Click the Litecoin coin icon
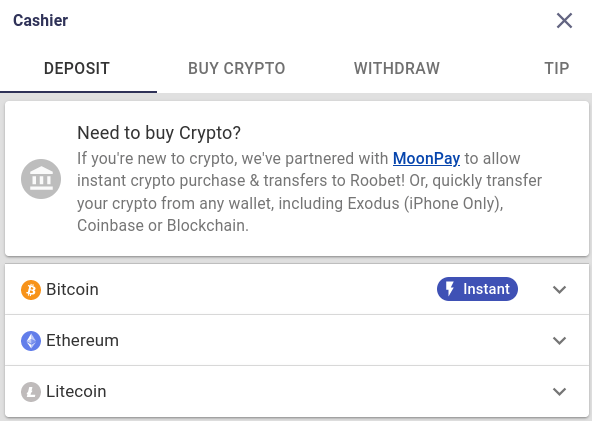Screen dimensions: 592x421 pyautogui.click(x=31, y=392)
